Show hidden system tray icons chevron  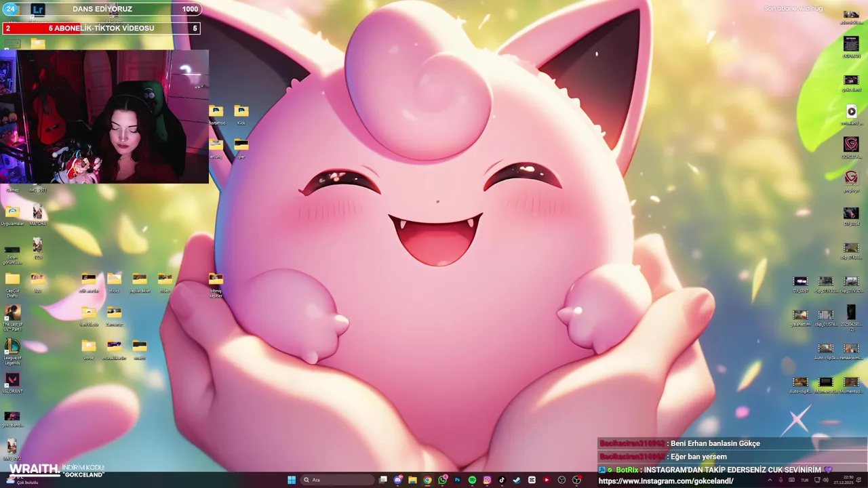coord(769,480)
